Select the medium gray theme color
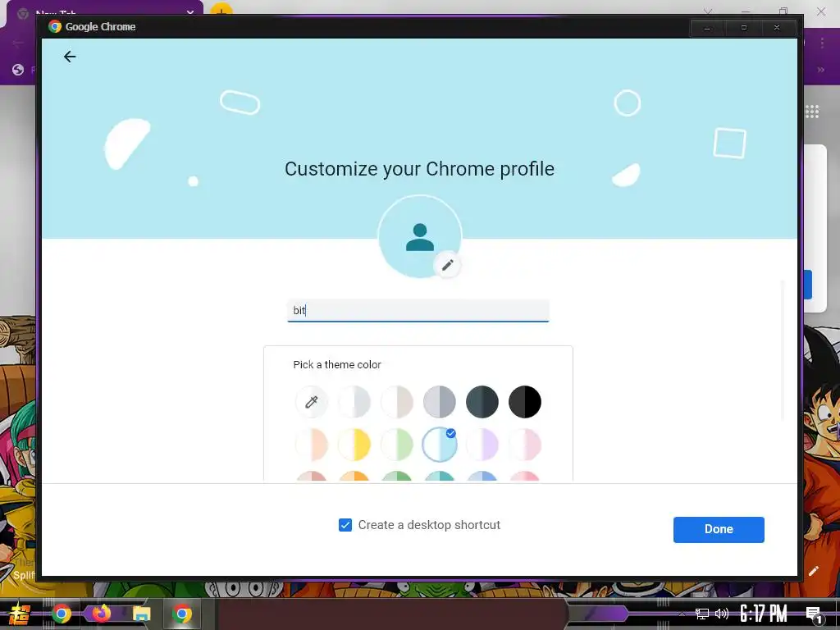The image size is (840, 630). click(x=440, y=402)
